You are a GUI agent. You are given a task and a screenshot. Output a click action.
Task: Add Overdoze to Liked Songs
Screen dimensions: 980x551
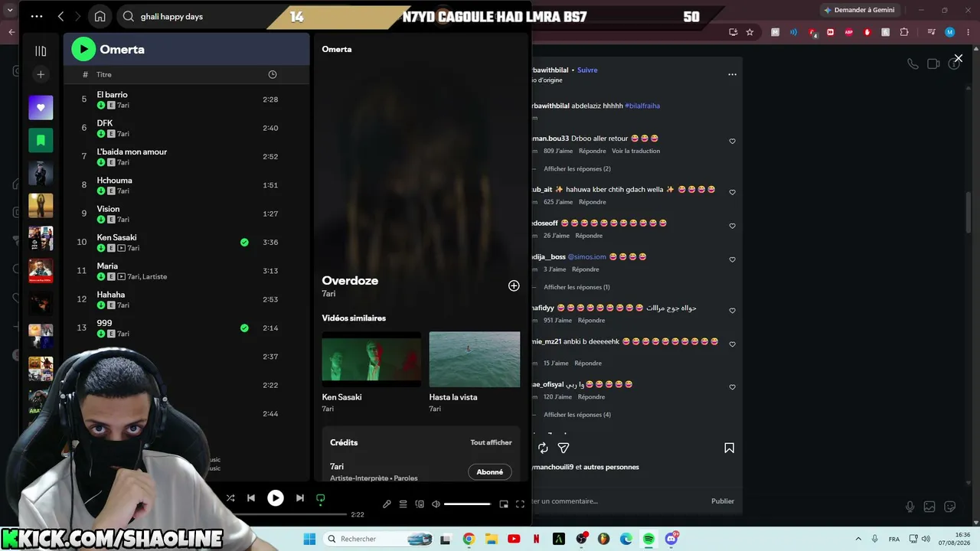[514, 285]
